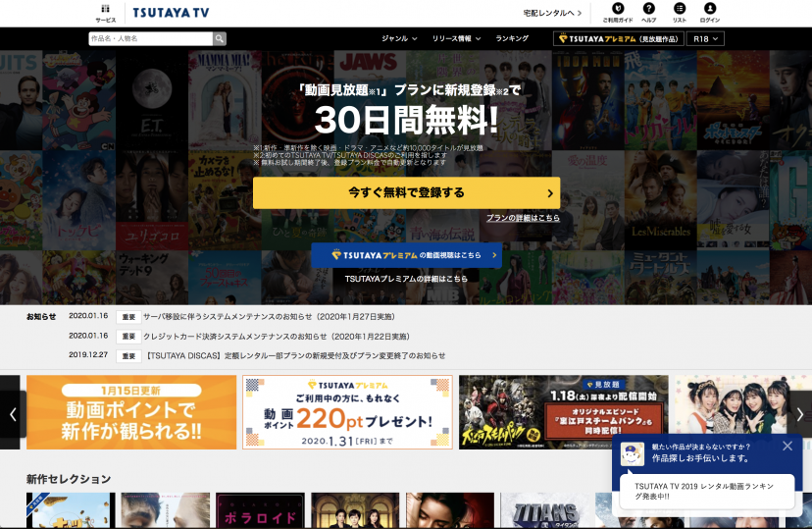812x529 pixels.
Task: Open the TITANS new release thumbnail
Action: coord(545,511)
